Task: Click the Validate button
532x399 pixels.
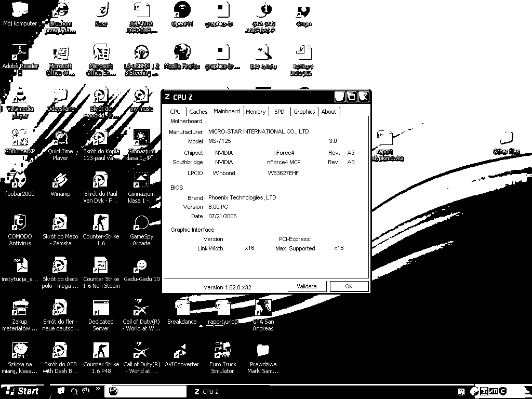Action: (307, 286)
